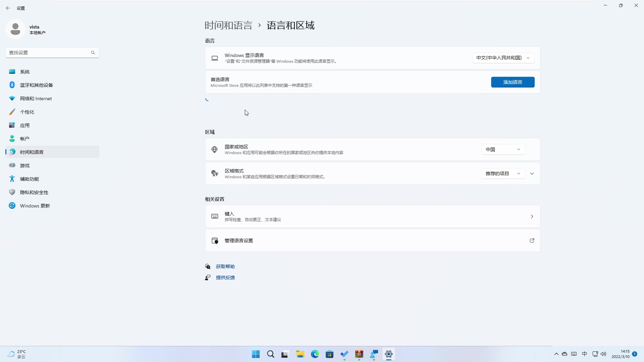Show hidden tray icons
Screen dimensions: 644x362
pyautogui.click(x=556, y=354)
